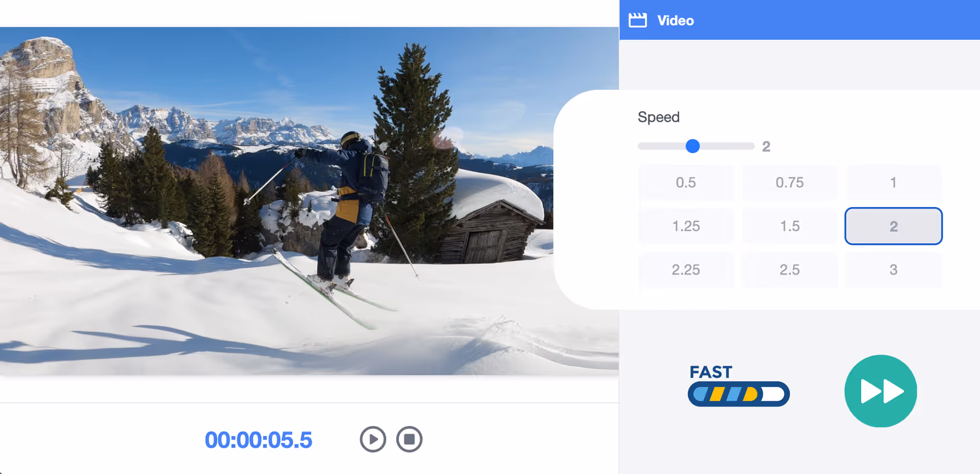Click the Speed slider track right end
980x474 pixels.
[x=751, y=146]
